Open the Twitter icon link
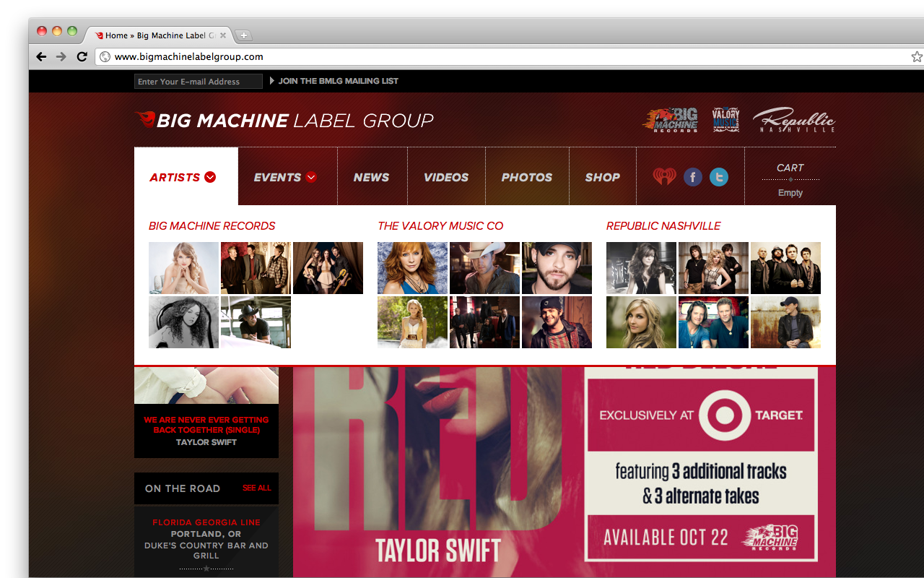924x578 pixels. (x=719, y=177)
